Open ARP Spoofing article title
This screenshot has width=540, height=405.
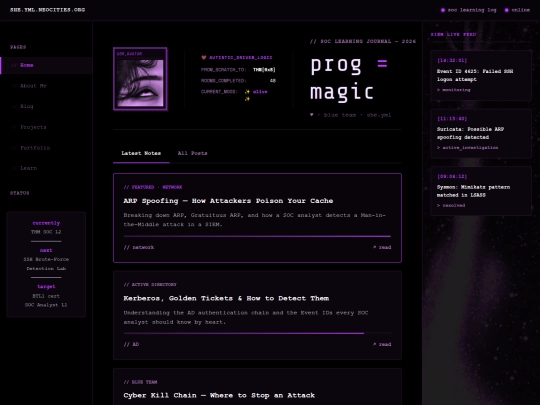coord(228,201)
